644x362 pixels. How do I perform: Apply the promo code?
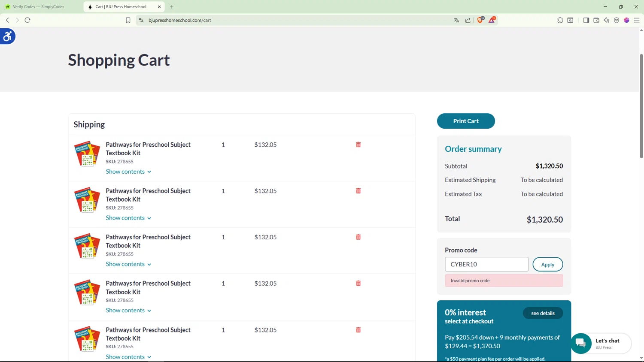pyautogui.click(x=547, y=264)
